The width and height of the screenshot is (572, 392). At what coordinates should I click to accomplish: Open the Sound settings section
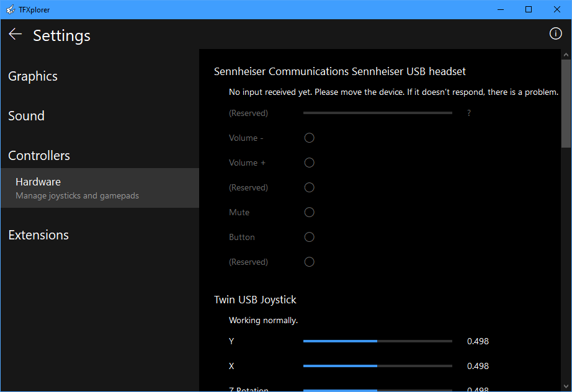point(26,116)
